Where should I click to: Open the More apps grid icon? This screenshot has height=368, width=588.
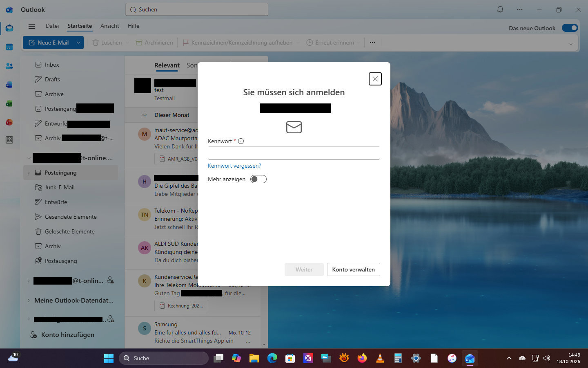pos(9,140)
